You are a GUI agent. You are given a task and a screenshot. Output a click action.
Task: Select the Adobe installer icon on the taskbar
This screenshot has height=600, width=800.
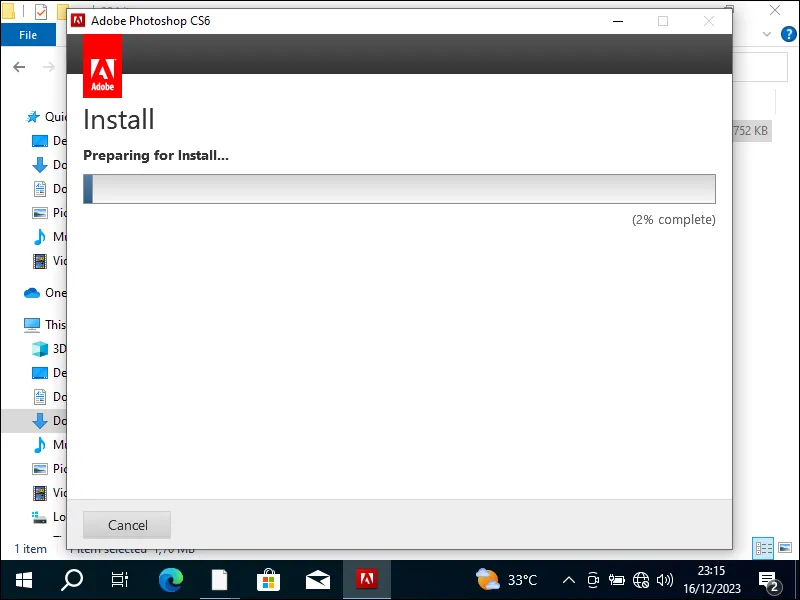point(366,579)
